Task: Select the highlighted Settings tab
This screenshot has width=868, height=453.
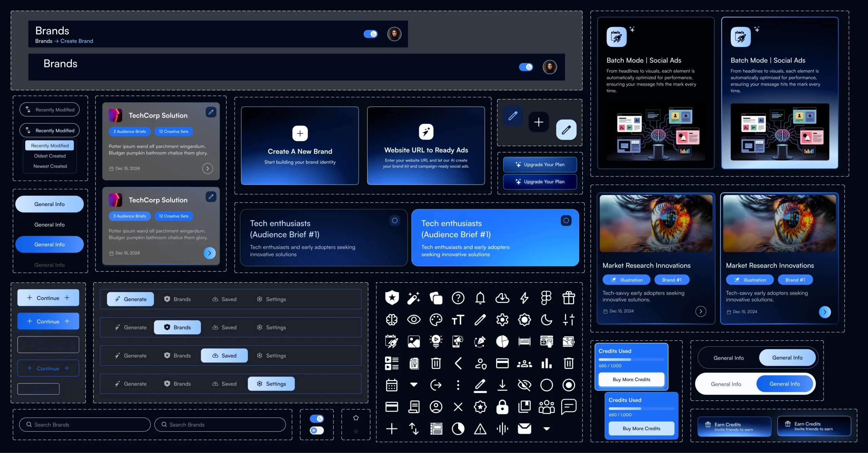Action: 271,384
